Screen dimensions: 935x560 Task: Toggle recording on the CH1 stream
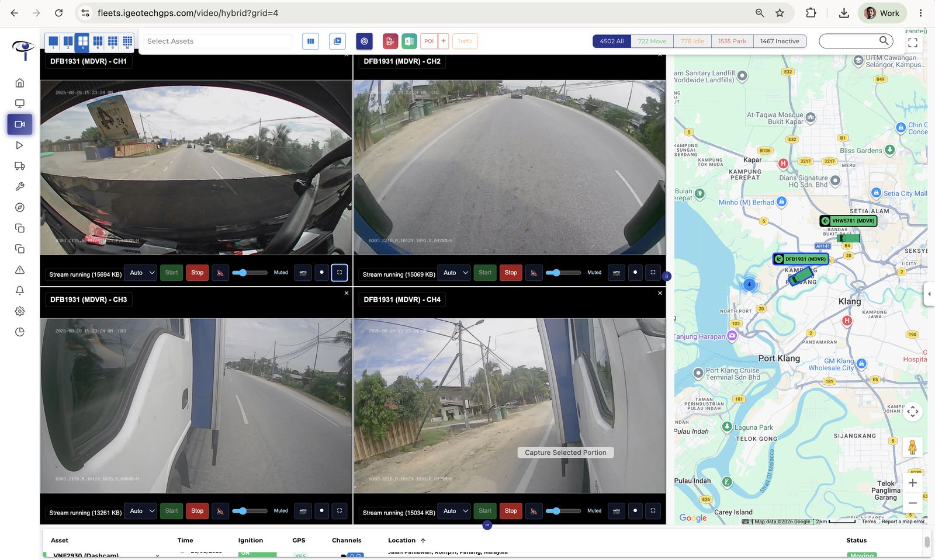tap(321, 273)
